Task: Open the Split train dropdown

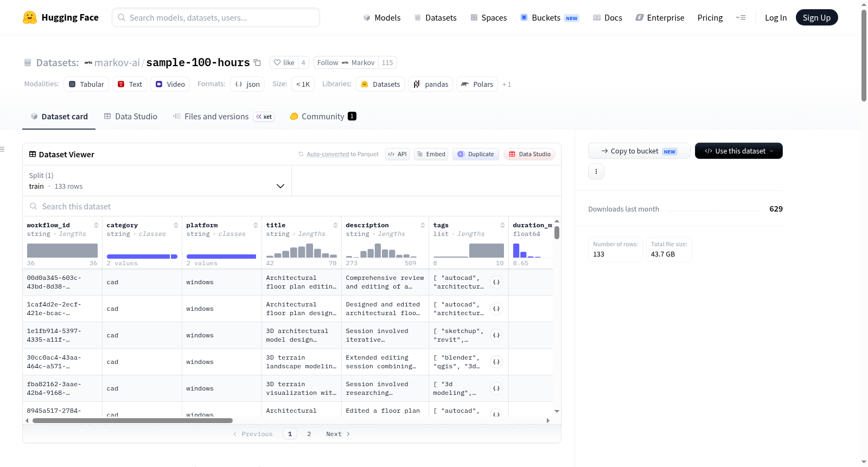Action: pyautogui.click(x=157, y=181)
